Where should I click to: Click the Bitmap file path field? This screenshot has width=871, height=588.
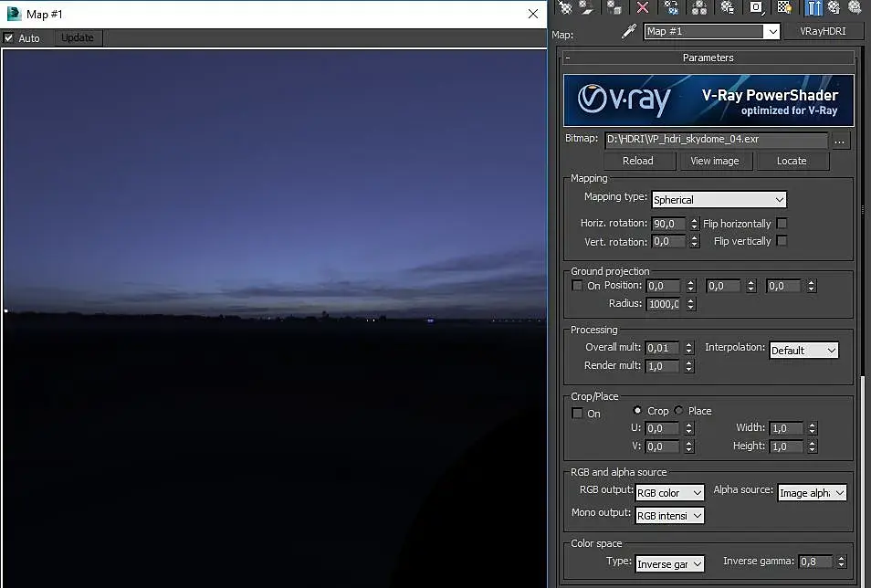(716, 140)
